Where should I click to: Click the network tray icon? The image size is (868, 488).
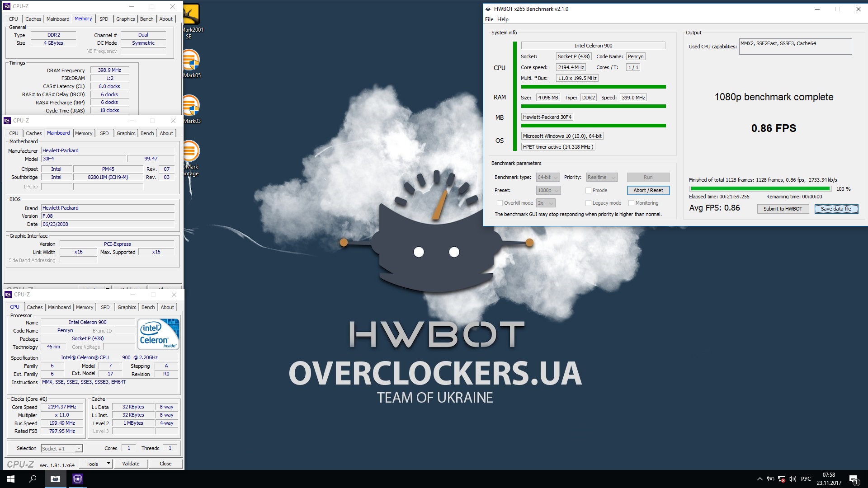tap(782, 479)
